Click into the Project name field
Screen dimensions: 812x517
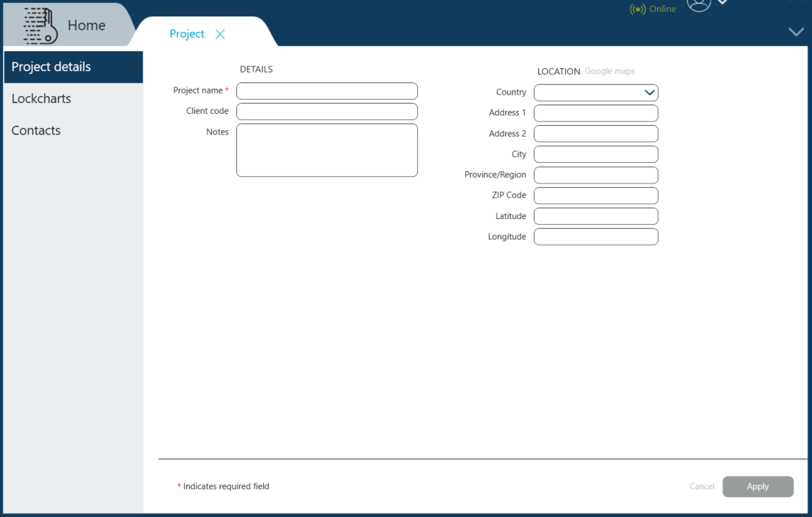pos(326,91)
